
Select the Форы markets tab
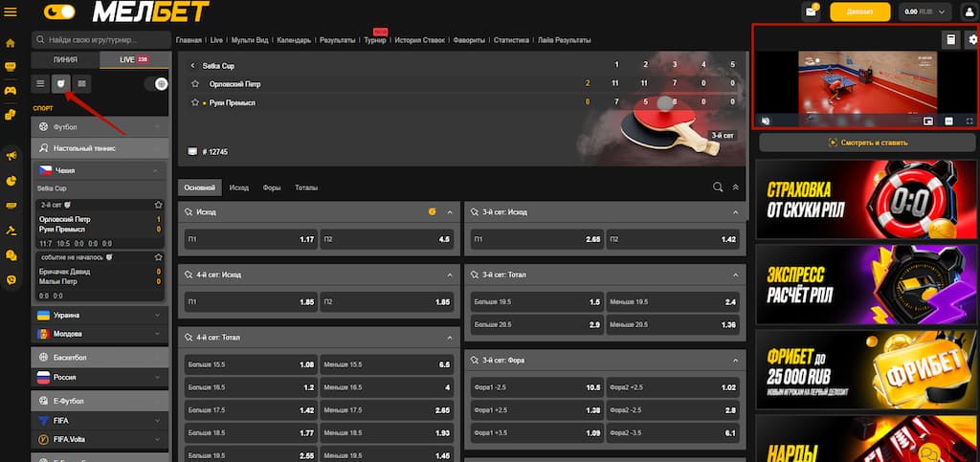click(x=272, y=187)
